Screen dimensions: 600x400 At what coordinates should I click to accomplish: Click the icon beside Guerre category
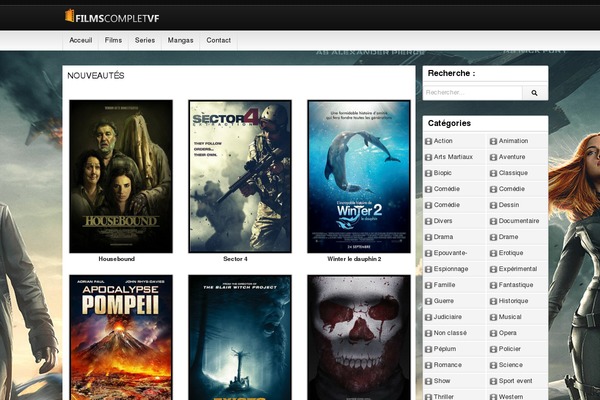[429, 301]
